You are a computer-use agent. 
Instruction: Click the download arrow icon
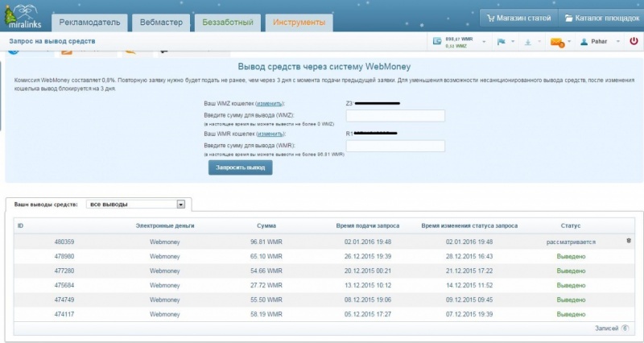pyautogui.click(x=528, y=42)
